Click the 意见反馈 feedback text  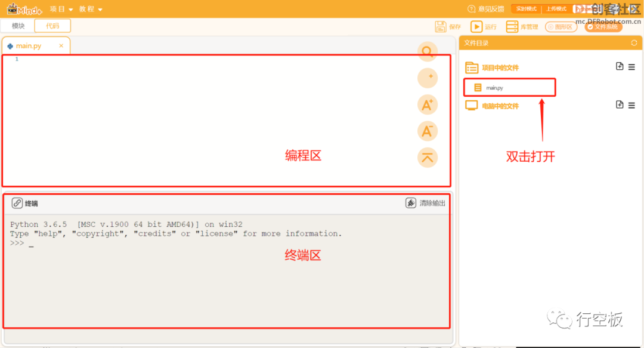pos(491,8)
